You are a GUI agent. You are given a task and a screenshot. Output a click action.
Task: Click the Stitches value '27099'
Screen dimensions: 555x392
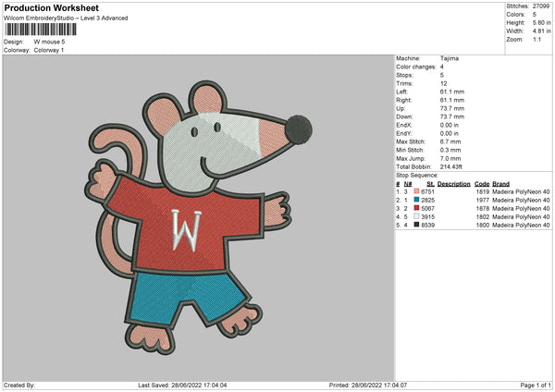coord(541,6)
